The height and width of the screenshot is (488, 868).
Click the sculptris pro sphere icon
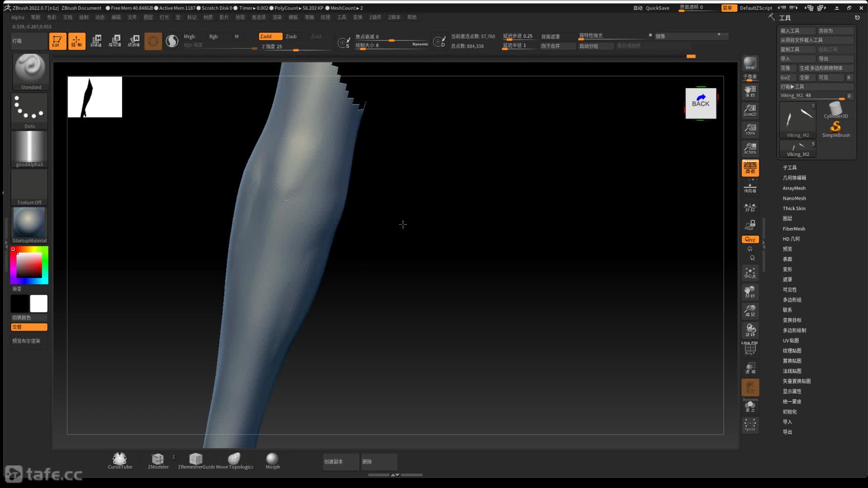(x=172, y=41)
